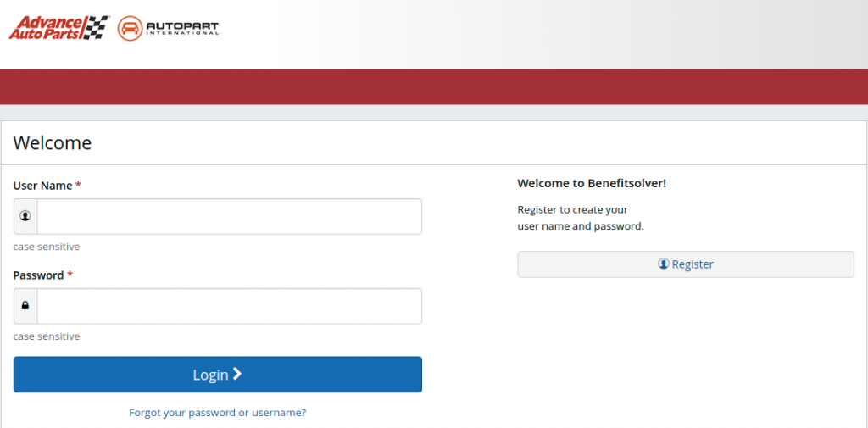Click the checkered flag in Advance logo

point(97,27)
